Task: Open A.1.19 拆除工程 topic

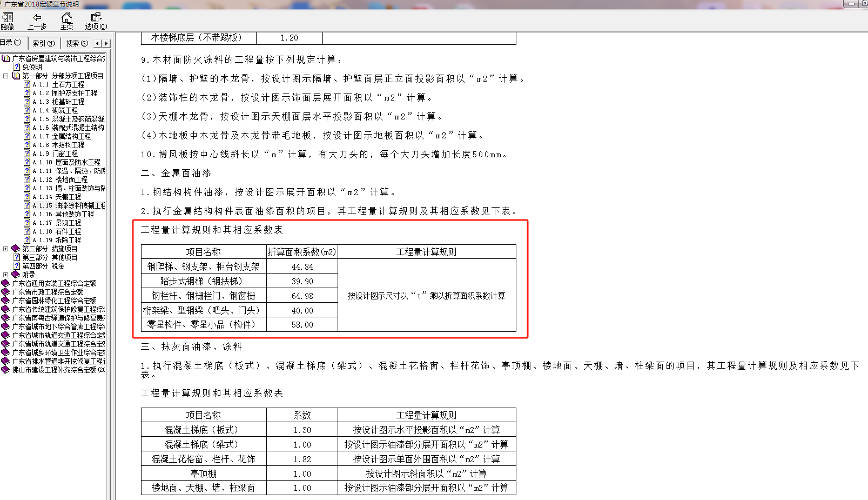Action: point(57,240)
